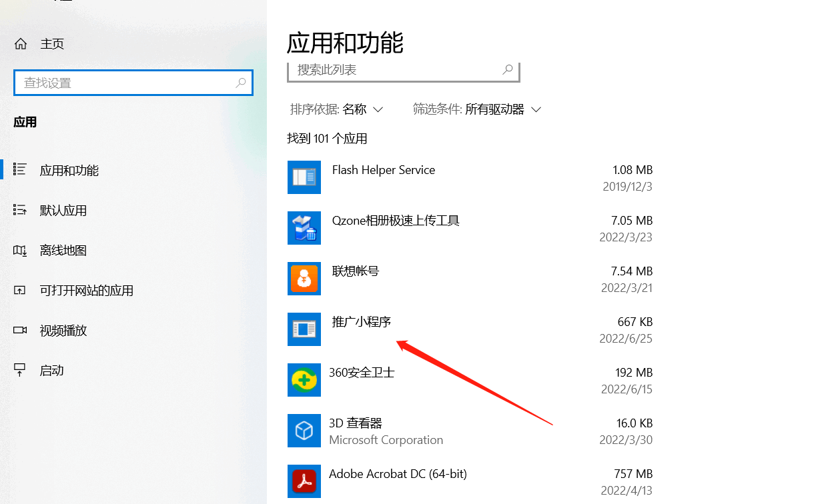The width and height of the screenshot is (818, 504).
Task: Select the 联想帐号 app entry
Action: 470,279
